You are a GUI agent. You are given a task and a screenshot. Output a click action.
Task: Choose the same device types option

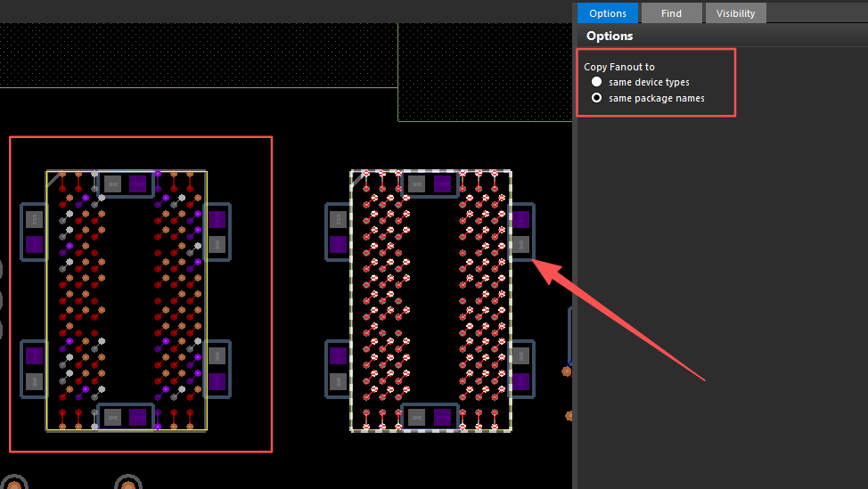[597, 82]
